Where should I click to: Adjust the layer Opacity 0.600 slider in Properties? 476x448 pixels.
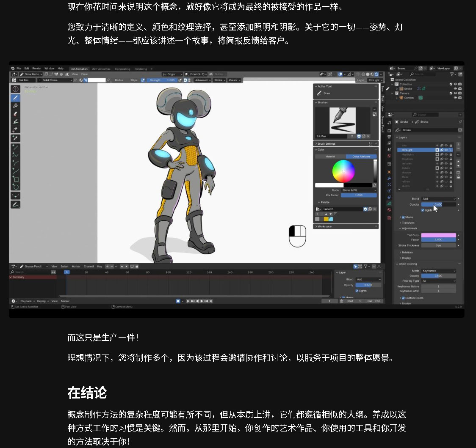(x=439, y=205)
